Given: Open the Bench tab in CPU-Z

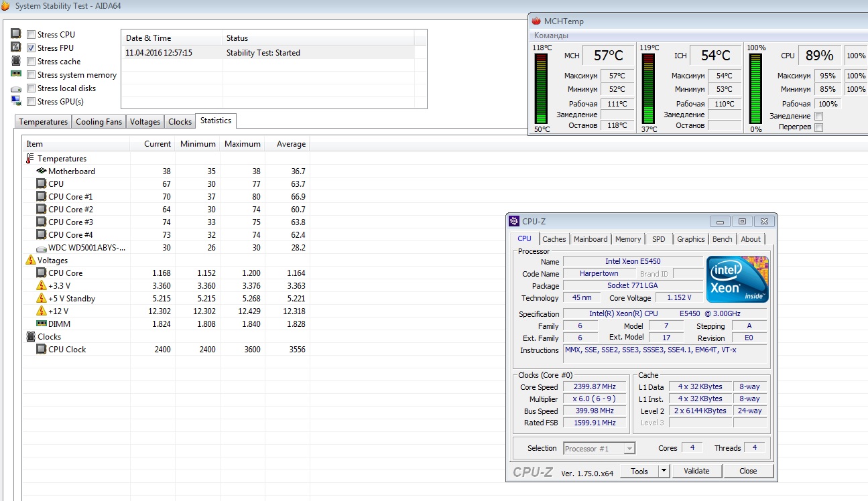Looking at the screenshot, I should pyautogui.click(x=723, y=239).
